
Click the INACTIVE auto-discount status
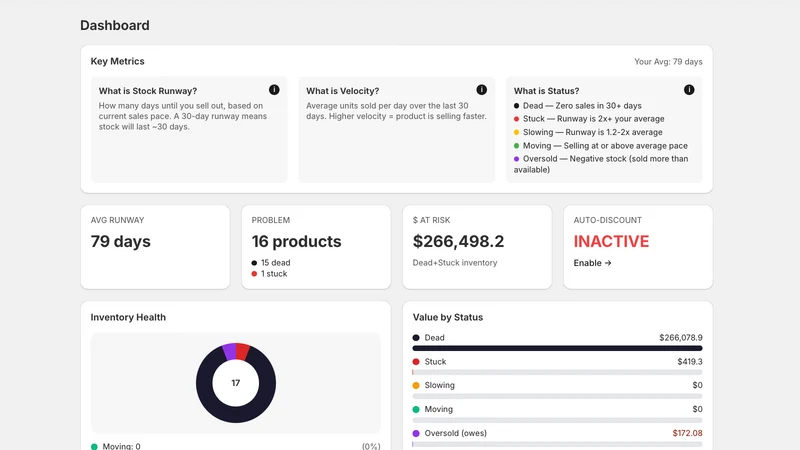tap(611, 241)
